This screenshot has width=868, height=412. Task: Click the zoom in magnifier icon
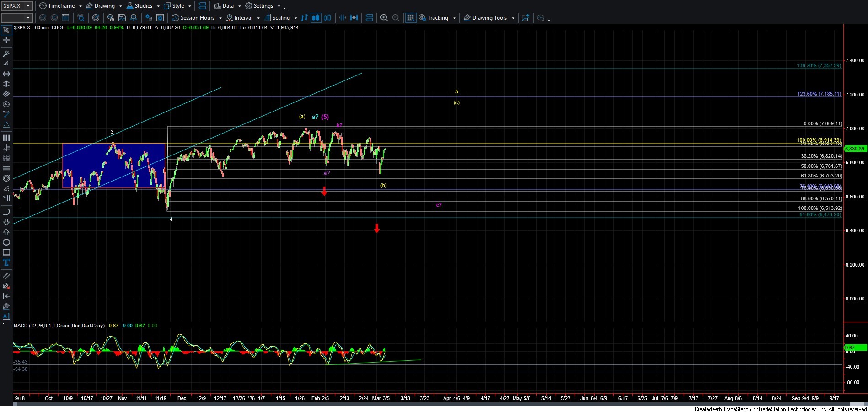[x=384, y=18]
